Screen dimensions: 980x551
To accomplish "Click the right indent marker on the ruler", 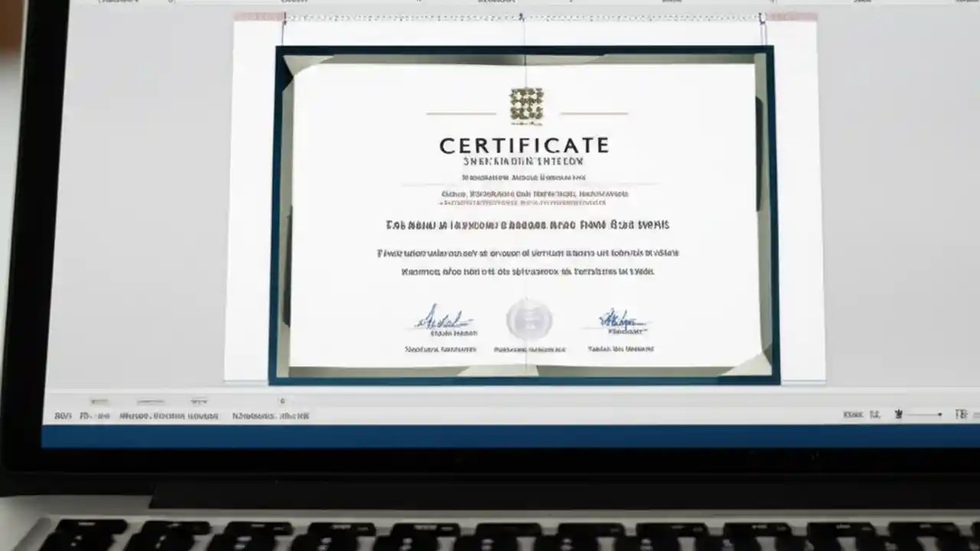I will coord(762,16).
